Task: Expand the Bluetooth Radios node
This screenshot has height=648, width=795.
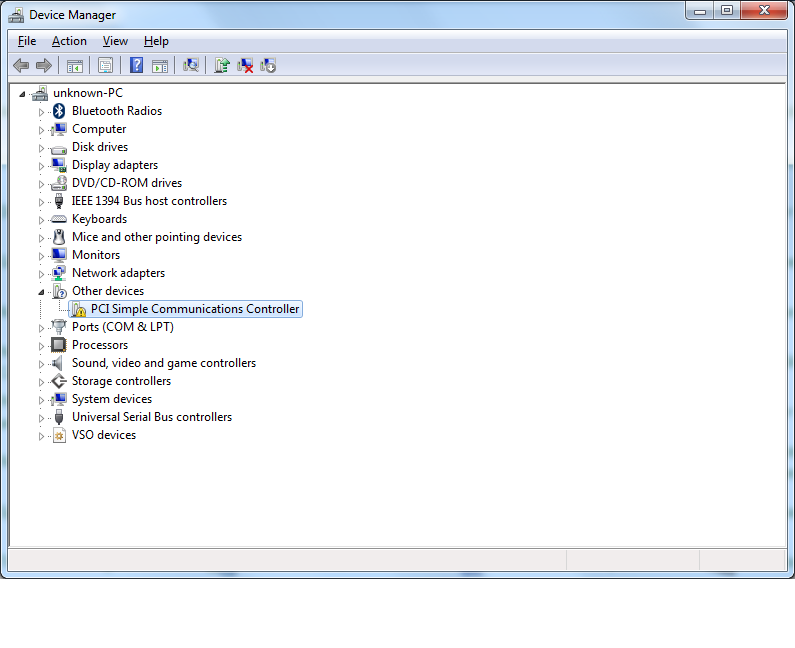Action: point(41,112)
